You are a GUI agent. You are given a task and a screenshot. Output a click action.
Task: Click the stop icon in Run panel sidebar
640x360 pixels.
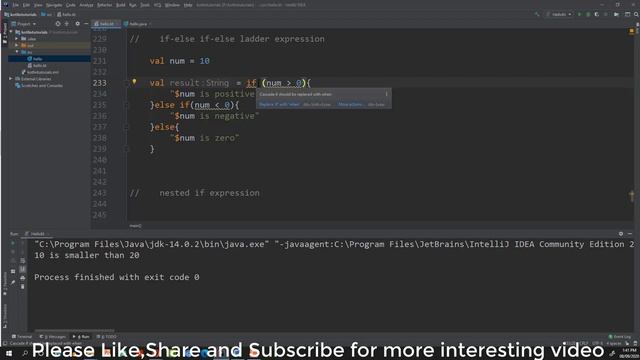[x=13, y=252]
